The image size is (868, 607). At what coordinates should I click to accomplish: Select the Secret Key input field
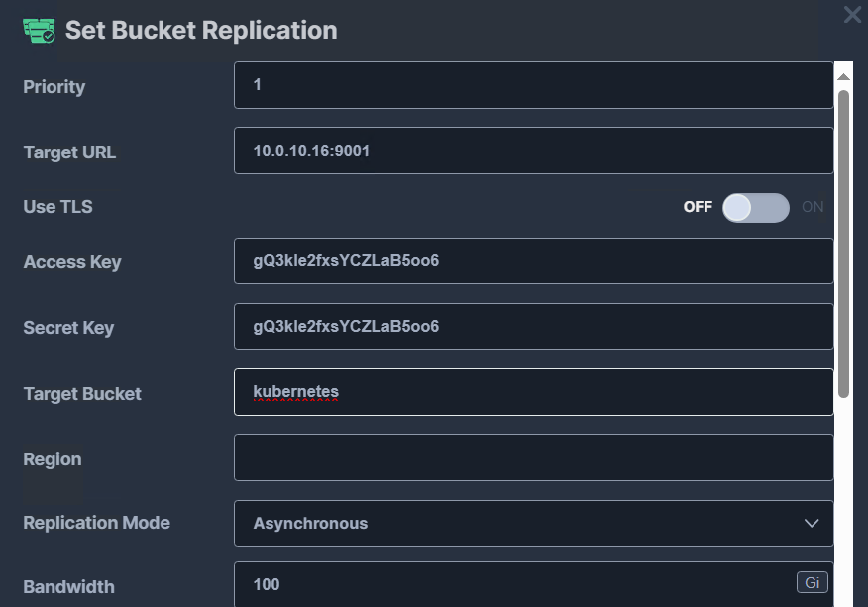coord(533,327)
